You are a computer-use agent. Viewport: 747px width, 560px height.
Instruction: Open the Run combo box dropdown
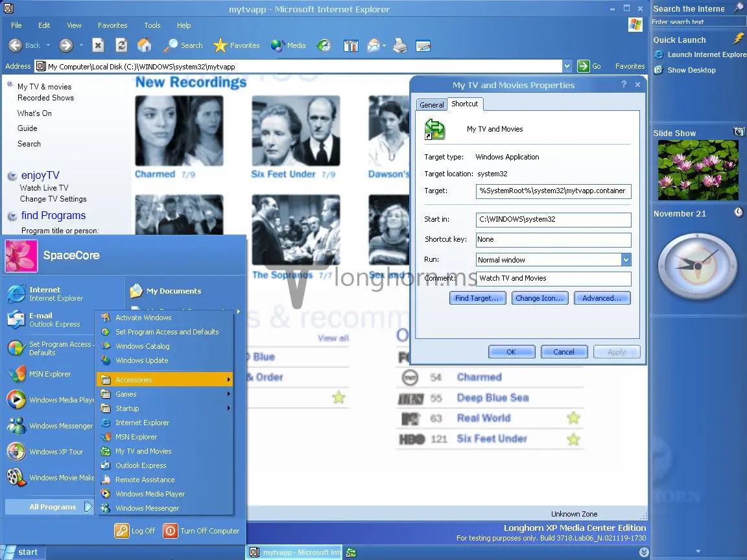[626, 259]
